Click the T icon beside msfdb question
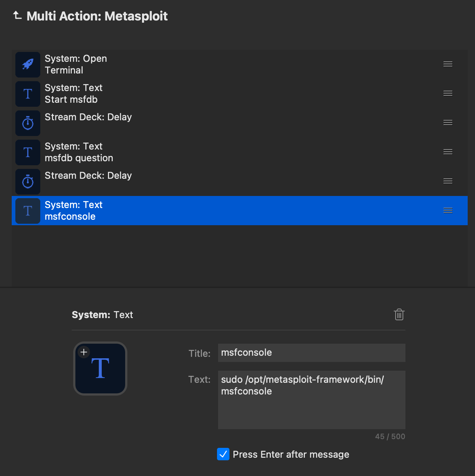This screenshot has width=475, height=476. click(x=28, y=152)
